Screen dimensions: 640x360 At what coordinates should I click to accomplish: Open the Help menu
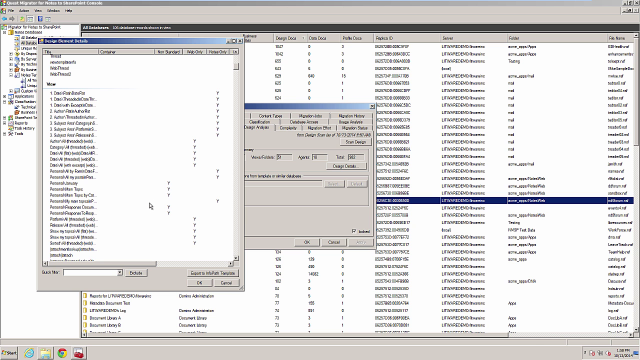pyautogui.click(x=69, y=11)
